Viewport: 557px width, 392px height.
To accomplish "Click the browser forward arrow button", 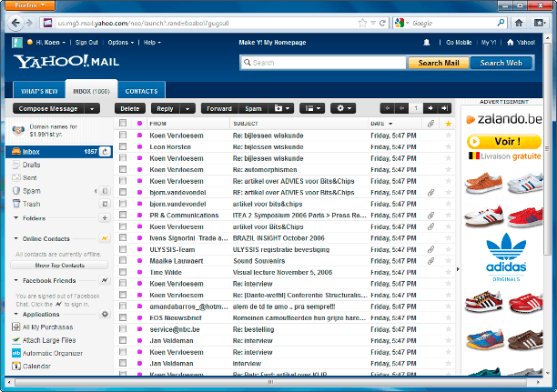I will (29, 23).
